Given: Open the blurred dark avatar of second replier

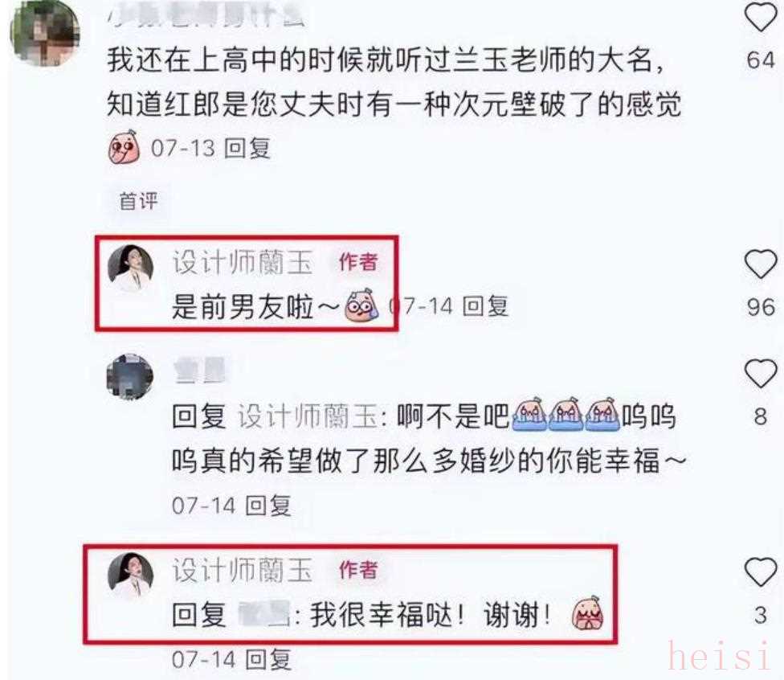Looking at the screenshot, I should point(130,377).
